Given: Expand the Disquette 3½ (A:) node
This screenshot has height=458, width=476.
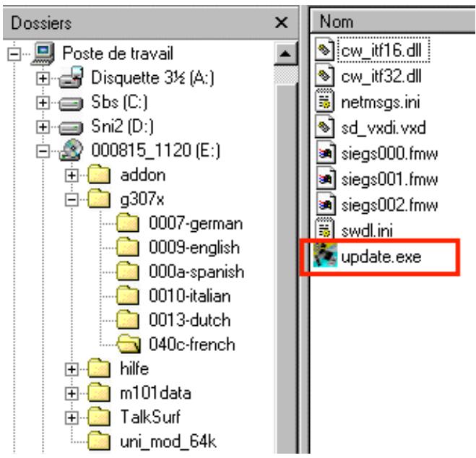Looking at the screenshot, I should [x=43, y=79].
